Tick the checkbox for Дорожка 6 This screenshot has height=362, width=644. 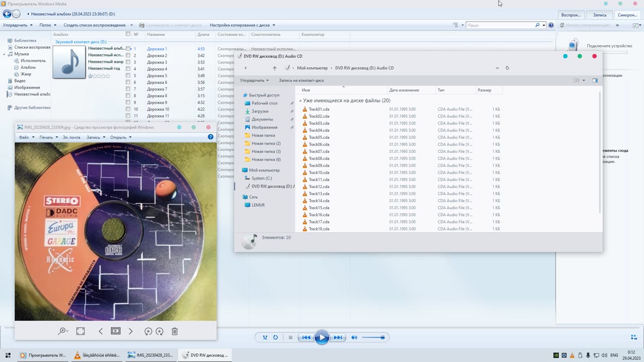click(128, 82)
